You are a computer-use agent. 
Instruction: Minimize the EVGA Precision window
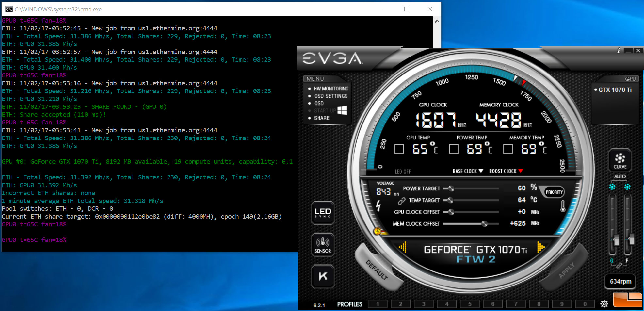(x=628, y=51)
